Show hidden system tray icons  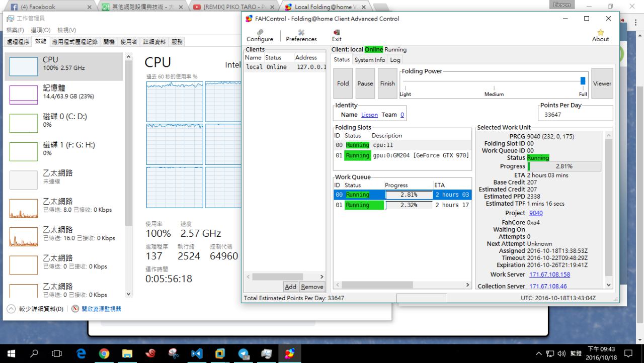pyautogui.click(x=539, y=353)
